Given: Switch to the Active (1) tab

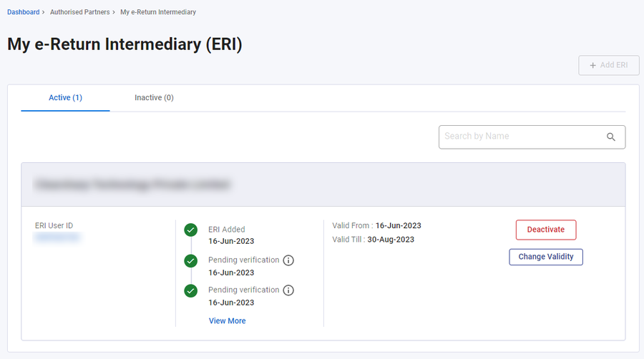Looking at the screenshot, I should coord(65,98).
